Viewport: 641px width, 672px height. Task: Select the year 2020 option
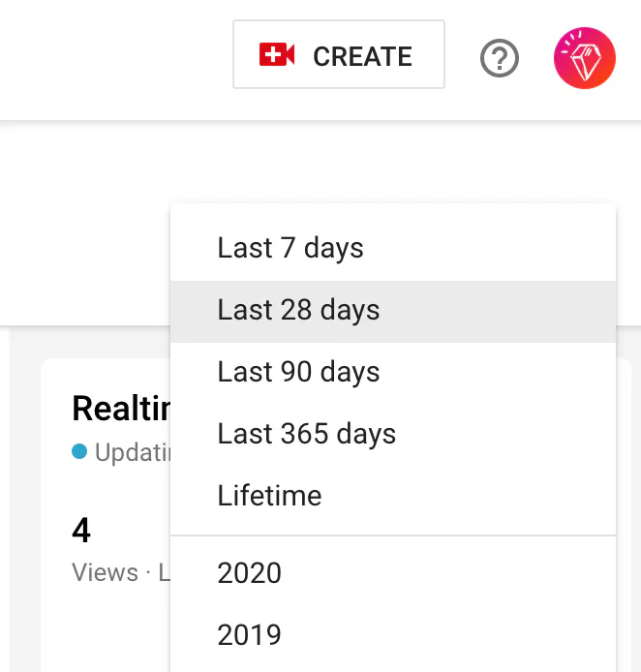(x=250, y=573)
